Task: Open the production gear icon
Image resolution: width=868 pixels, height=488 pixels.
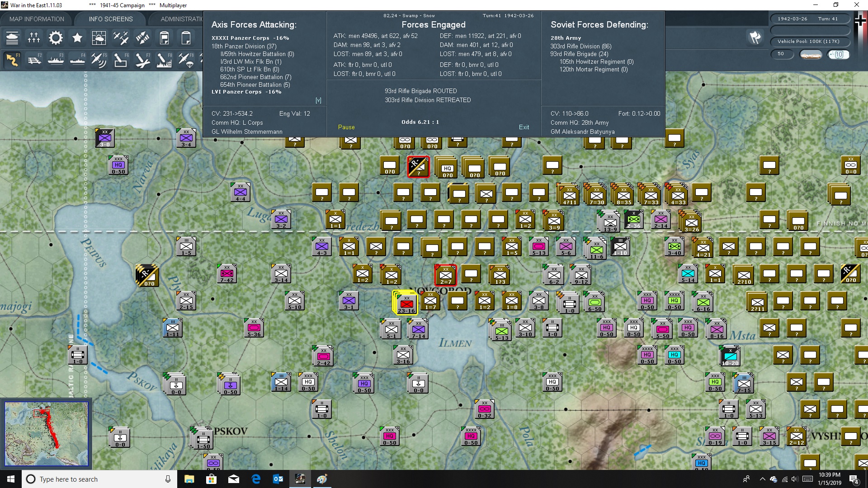Action: point(56,38)
